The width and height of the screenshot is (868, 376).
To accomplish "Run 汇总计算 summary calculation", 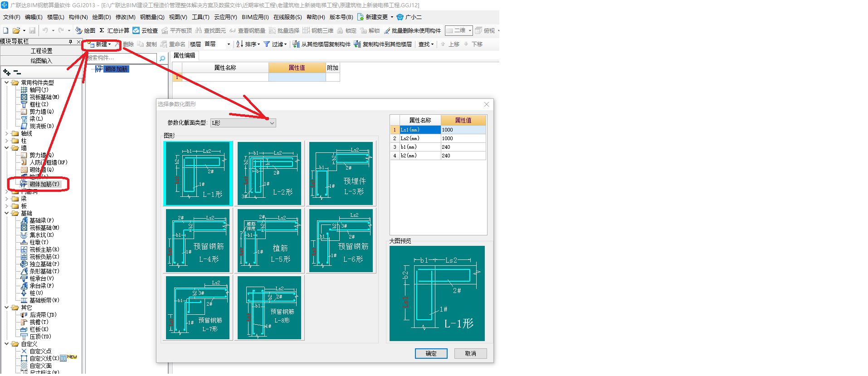I will point(114,30).
